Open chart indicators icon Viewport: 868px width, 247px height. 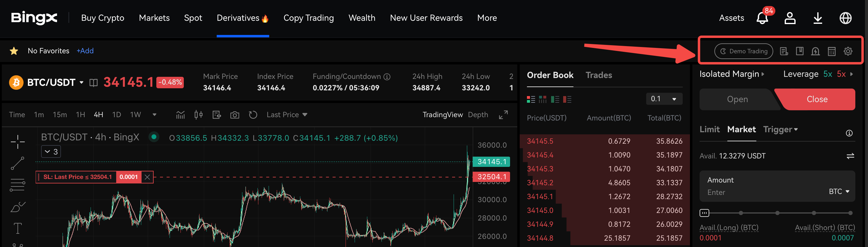click(x=180, y=115)
